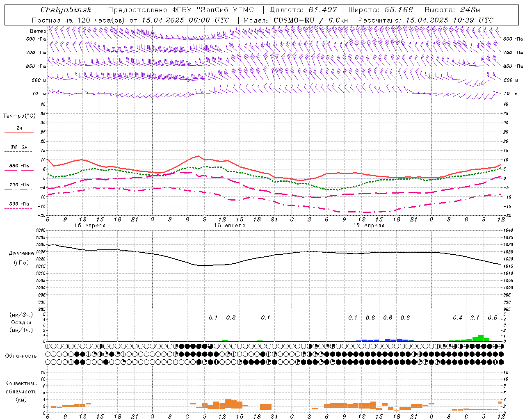Screen dimensions: 525x420
Task: Click the 'Давление' pressure panel label
Action: coord(21,253)
